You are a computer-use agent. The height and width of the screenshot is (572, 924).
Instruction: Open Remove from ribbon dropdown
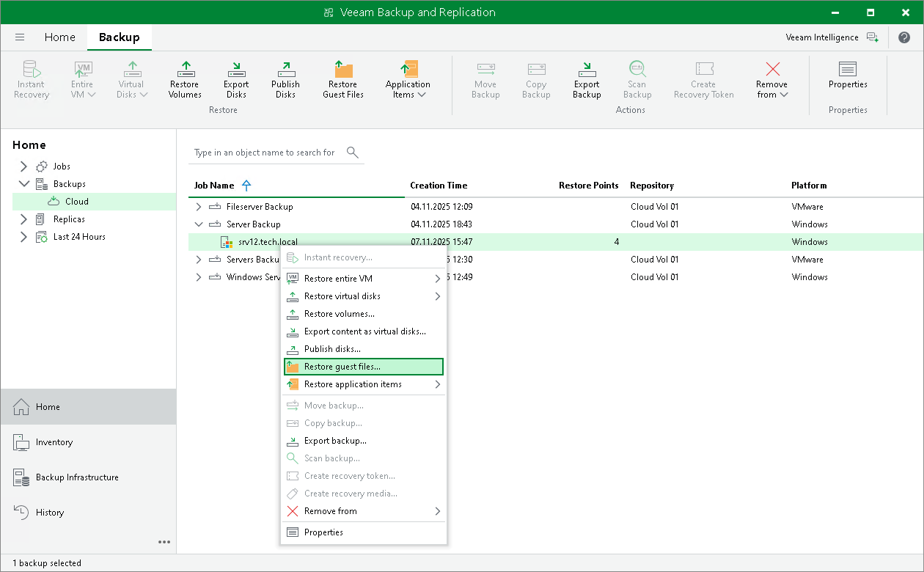click(772, 79)
